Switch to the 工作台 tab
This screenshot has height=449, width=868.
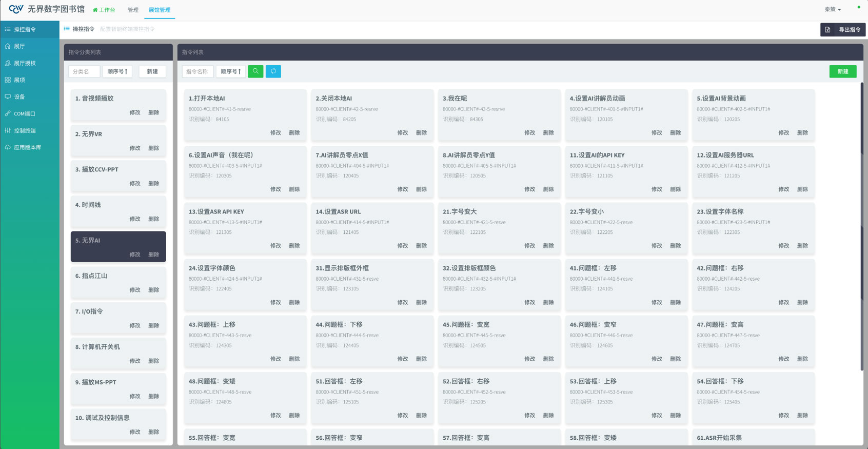click(104, 10)
